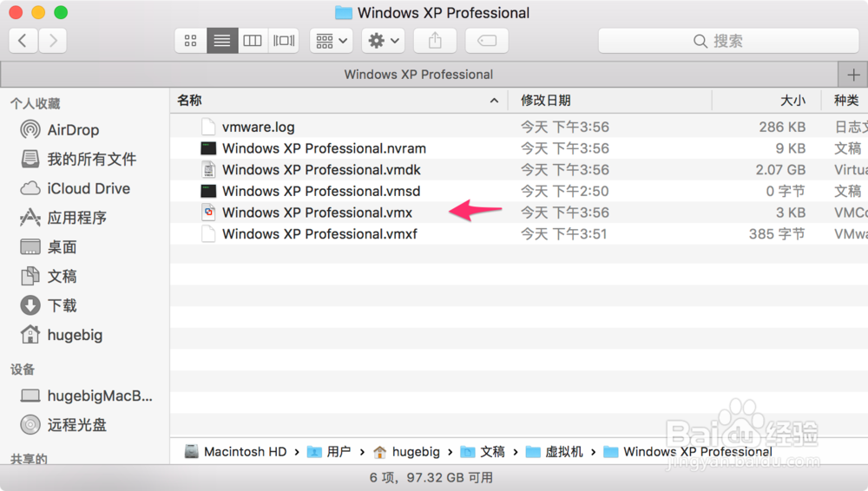The width and height of the screenshot is (868, 491).
Task: Click the 385 字节 size cell
Action: point(777,234)
